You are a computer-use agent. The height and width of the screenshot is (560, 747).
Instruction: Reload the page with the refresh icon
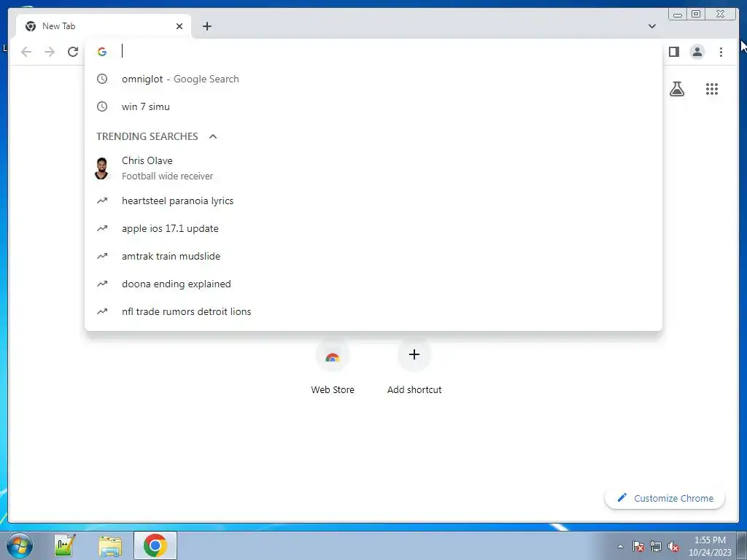click(73, 52)
